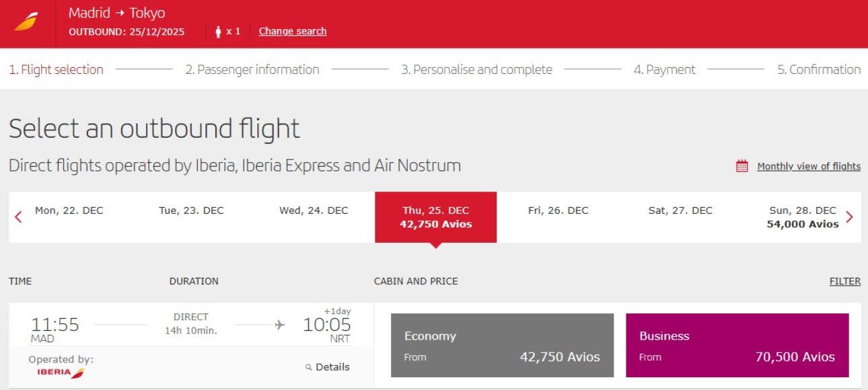
Task: Click the passenger count icon
Action: 218,32
